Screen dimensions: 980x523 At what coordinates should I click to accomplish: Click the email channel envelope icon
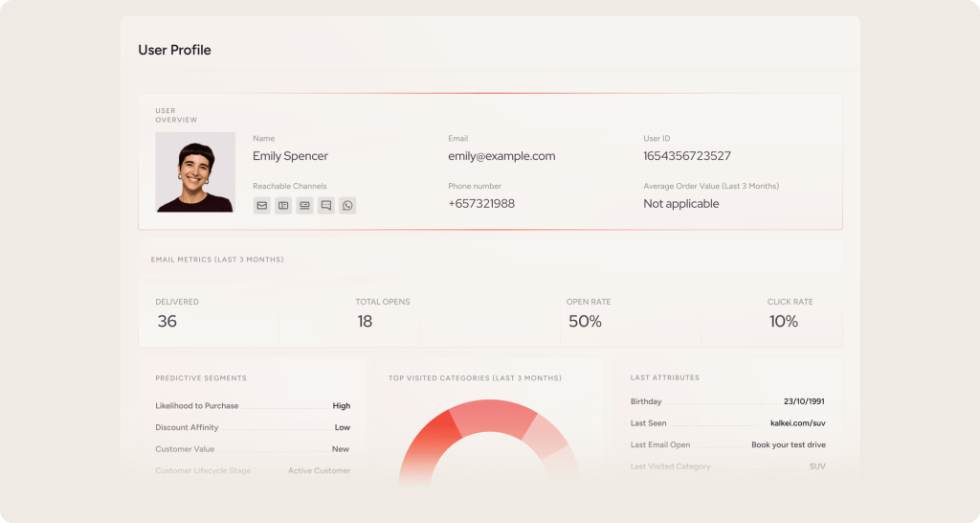click(261, 205)
